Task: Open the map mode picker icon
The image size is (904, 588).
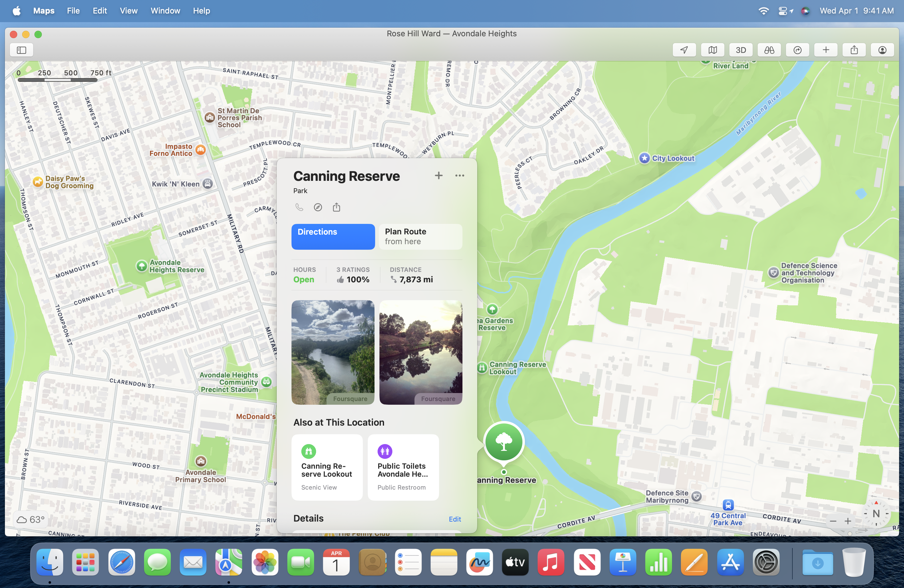Action: (712, 50)
